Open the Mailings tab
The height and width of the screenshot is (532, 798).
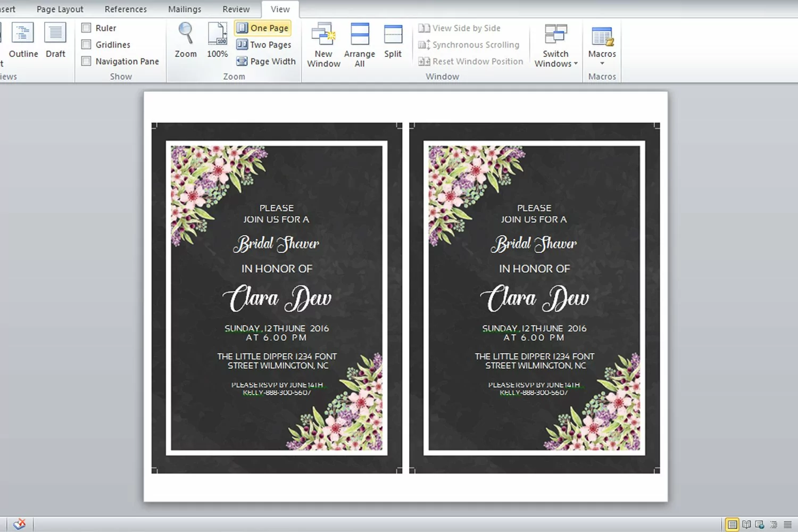pos(185,9)
